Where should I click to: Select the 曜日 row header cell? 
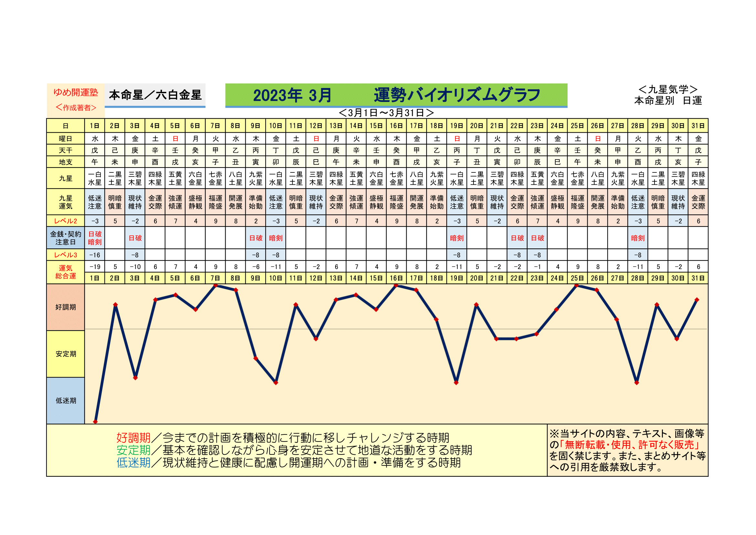(66, 139)
